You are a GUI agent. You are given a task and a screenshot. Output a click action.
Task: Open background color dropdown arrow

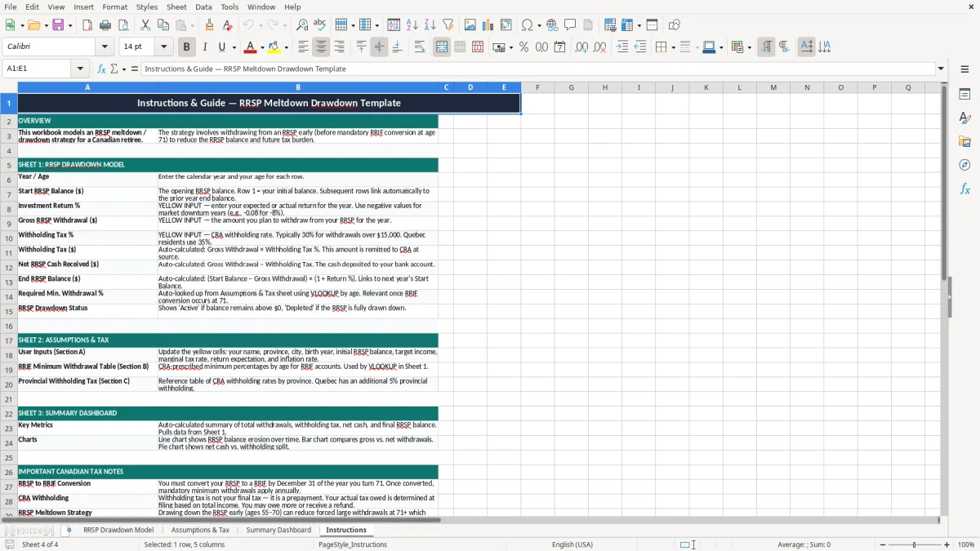(x=286, y=47)
